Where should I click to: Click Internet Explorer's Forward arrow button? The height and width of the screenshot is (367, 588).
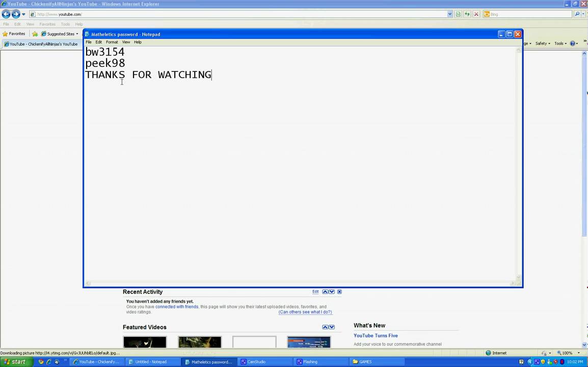(16, 14)
